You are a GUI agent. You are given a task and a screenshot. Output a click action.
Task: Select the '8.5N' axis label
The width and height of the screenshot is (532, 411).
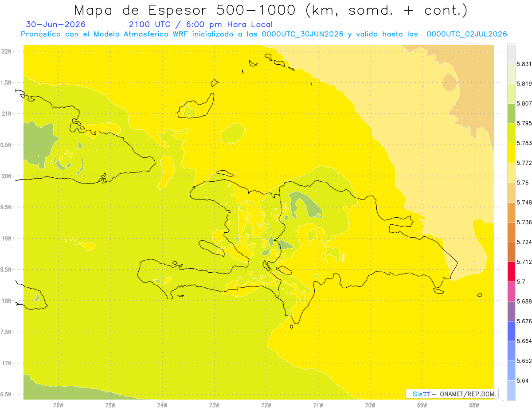pyautogui.click(x=7, y=270)
